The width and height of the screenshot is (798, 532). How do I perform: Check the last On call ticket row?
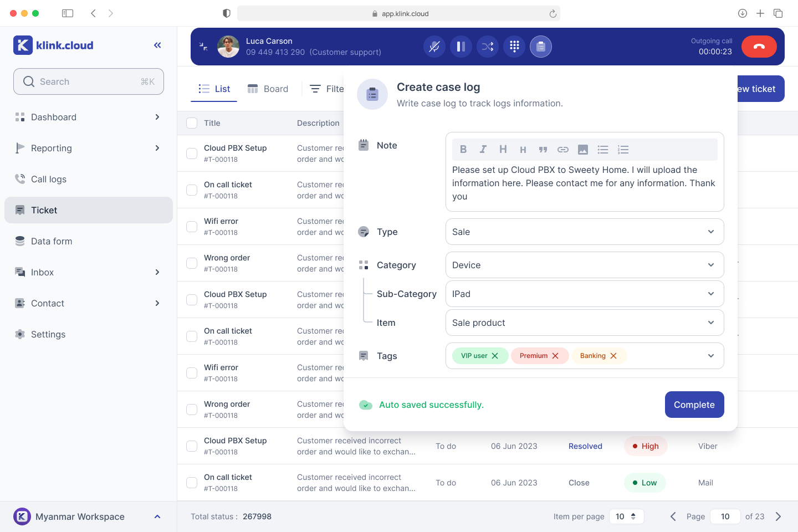pyautogui.click(x=192, y=483)
